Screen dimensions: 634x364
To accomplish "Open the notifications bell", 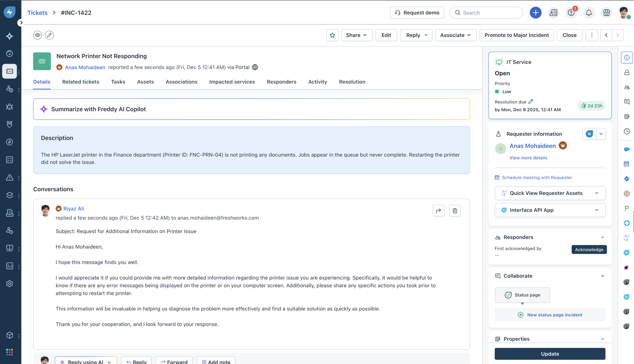I will click(588, 13).
